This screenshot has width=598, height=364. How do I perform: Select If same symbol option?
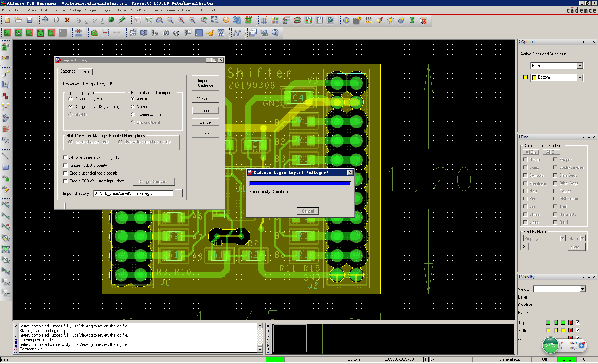133,114
